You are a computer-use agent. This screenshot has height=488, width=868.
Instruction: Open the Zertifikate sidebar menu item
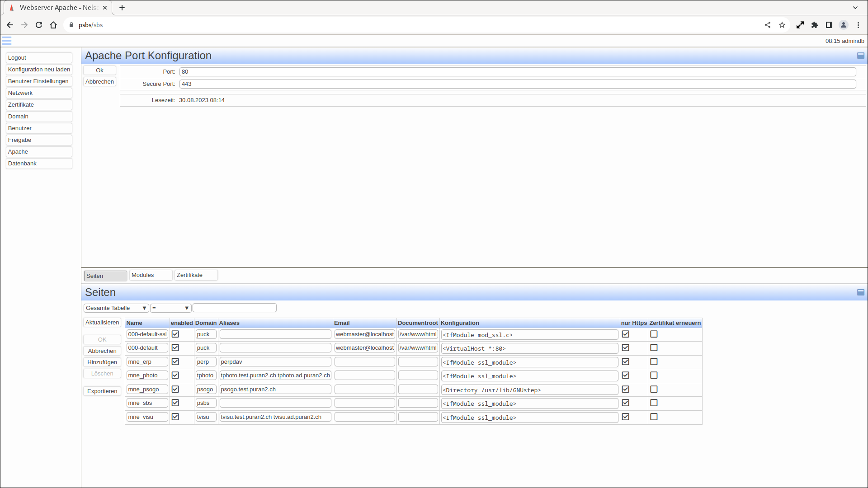[x=39, y=105]
